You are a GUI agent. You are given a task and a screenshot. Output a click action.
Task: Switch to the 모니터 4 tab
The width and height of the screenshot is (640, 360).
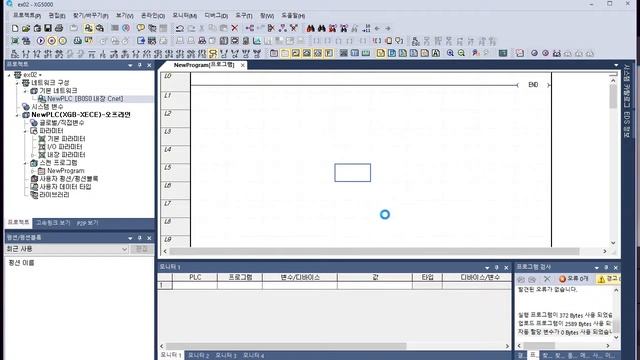(253, 356)
